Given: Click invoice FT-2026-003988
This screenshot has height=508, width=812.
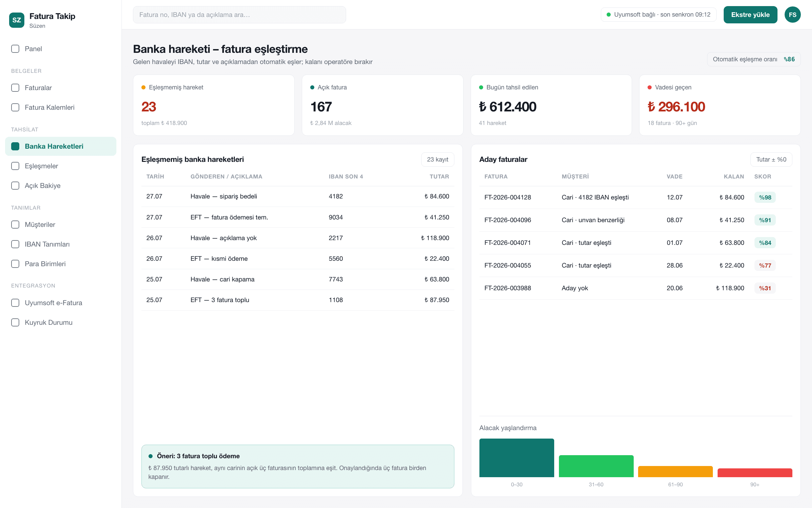Looking at the screenshot, I should [x=507, y=288].
